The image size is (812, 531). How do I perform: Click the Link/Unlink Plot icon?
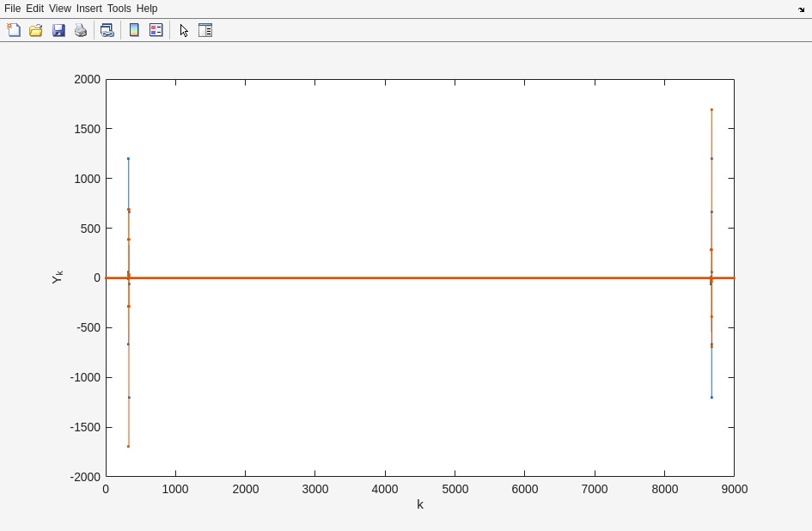click(107, 30)
